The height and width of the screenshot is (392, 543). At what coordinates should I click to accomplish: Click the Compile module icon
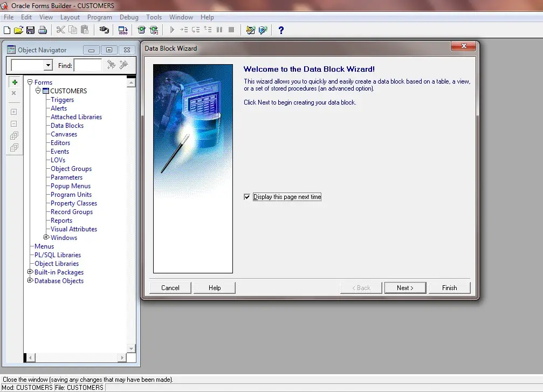coord(123,30)
